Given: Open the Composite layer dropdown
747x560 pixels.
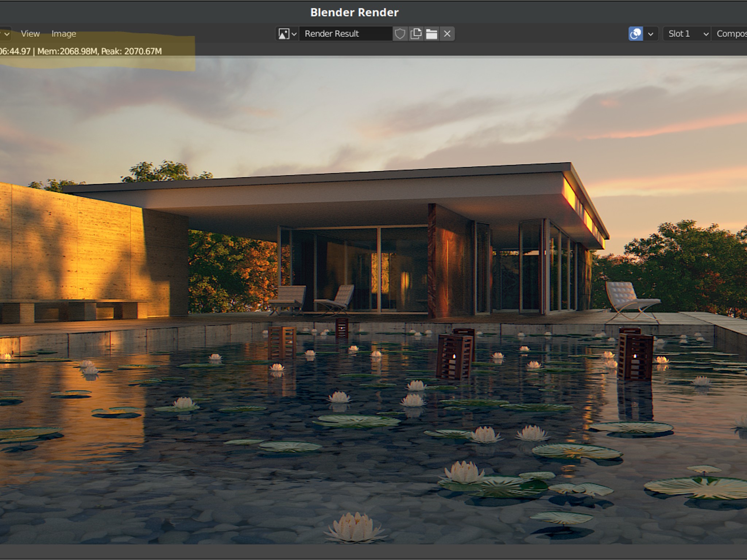Looking at the screenshot, I should (x=729, y=34).
